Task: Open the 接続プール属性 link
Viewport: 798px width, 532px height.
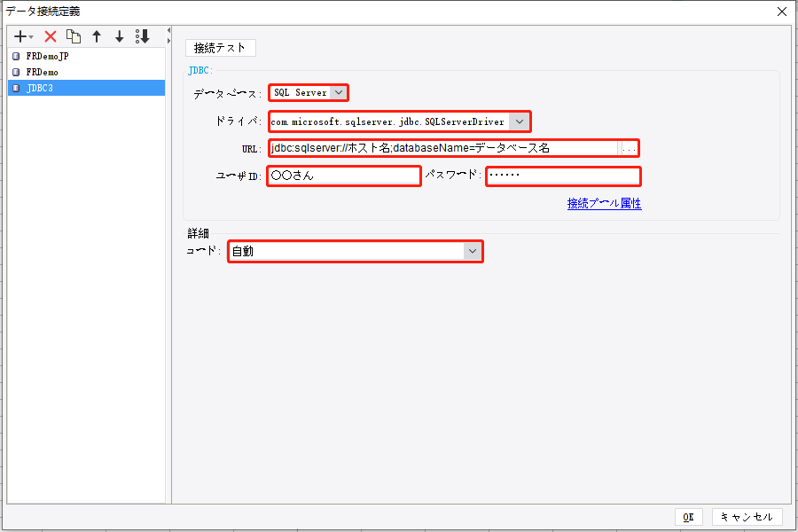Action: (604, 203)
